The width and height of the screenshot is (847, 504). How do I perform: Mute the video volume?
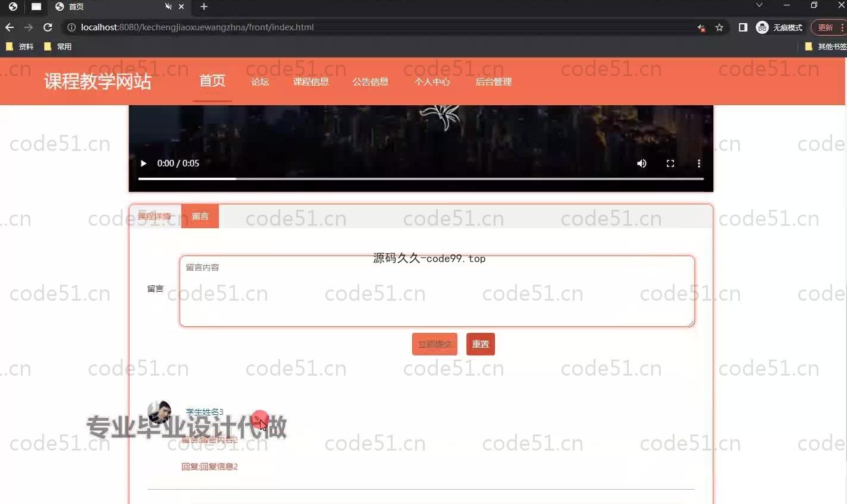642,163
